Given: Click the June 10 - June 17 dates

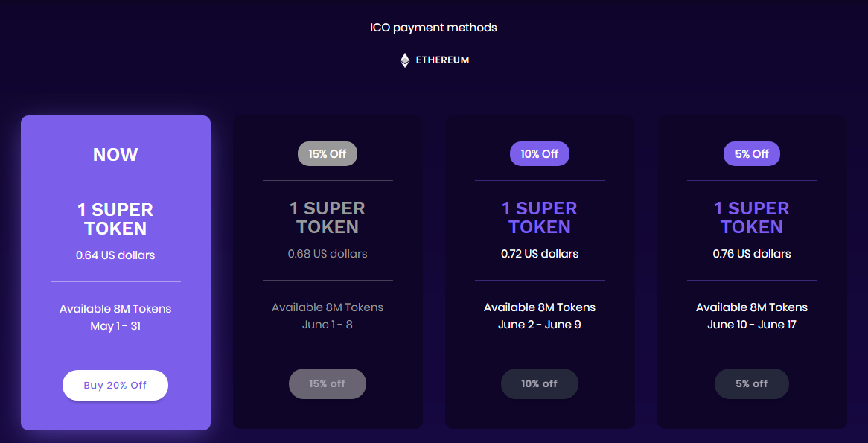Looking at the screenshot, I should (x=751, y=325).
